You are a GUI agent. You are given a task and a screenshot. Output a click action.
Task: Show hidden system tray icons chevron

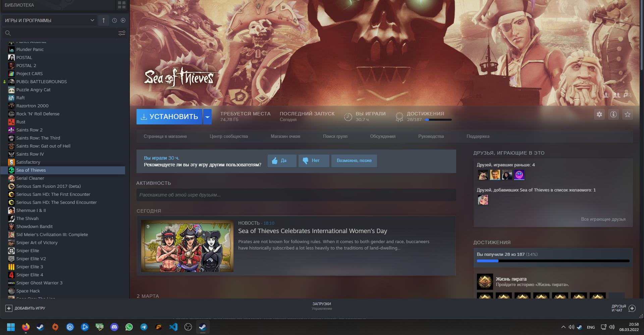563,327
